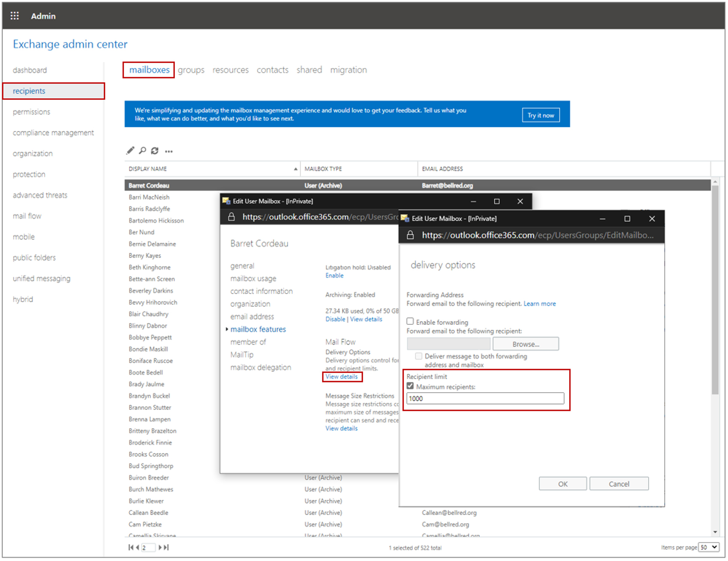The image size is (728, 561).
Task: Click the Try it now button
Action: point(541,115)
